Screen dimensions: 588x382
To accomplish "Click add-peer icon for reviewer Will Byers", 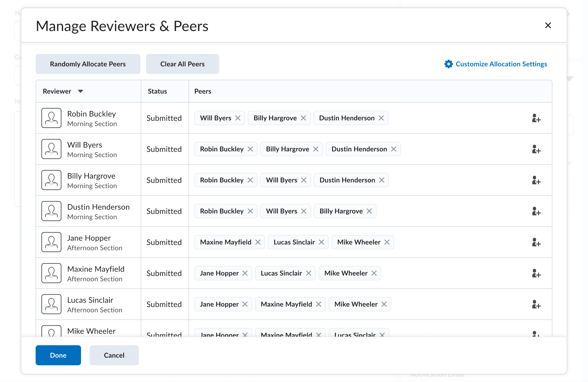I will [536, 149].
